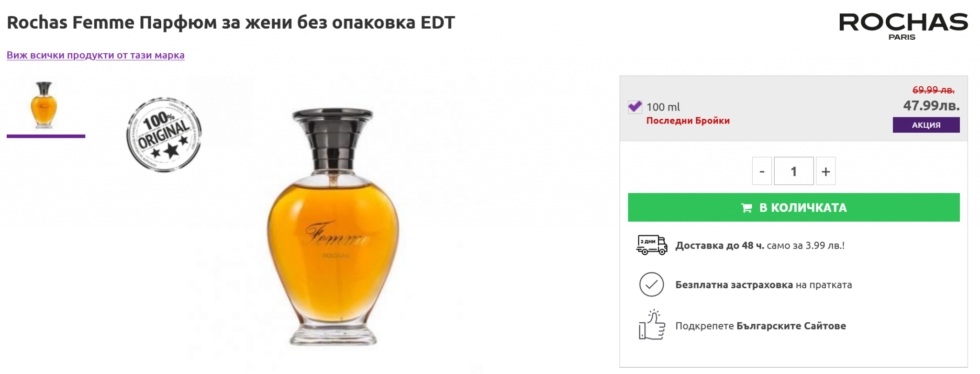The width and height of the screenshot is (980, 374).
Task: Click the quantity input field
Action: (x=793, y=171)
